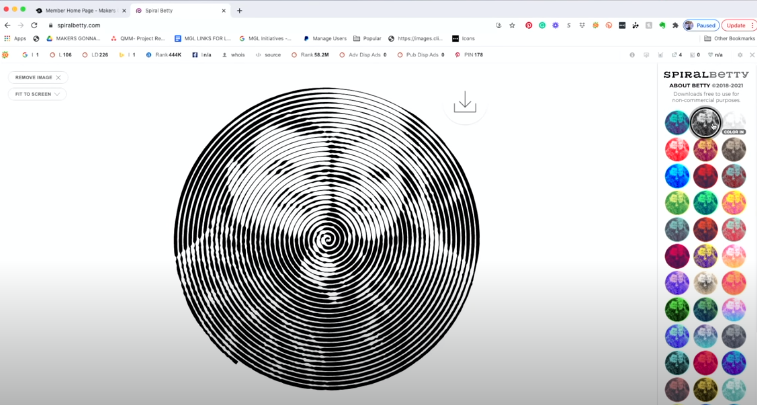Open the MGL Initiatives bookmark

click(x=266, y=38)
